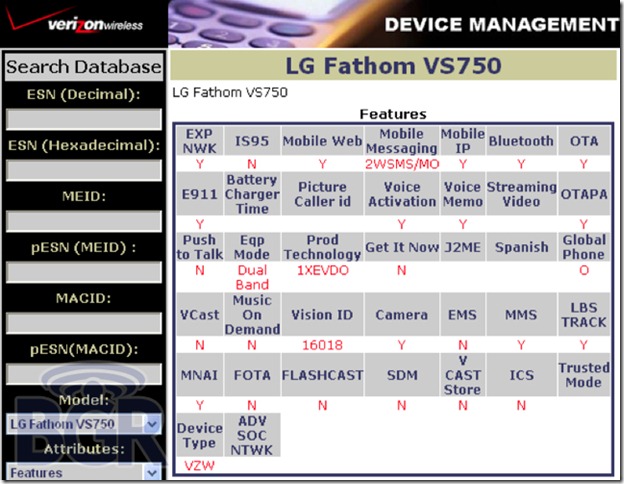
Task: Click the Mobile IP header cell
Action: [x=462, y=141]
